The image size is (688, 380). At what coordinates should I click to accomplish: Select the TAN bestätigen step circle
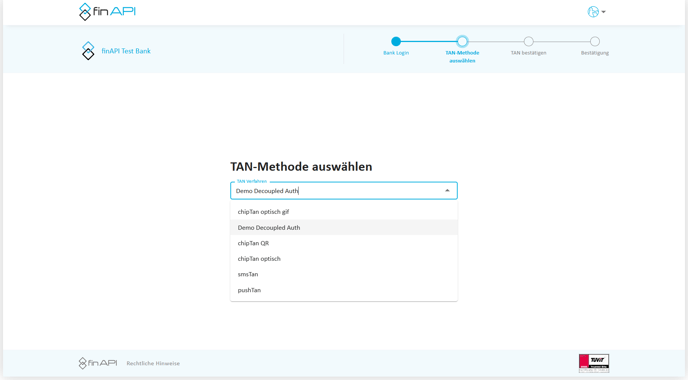click(528, 41)
